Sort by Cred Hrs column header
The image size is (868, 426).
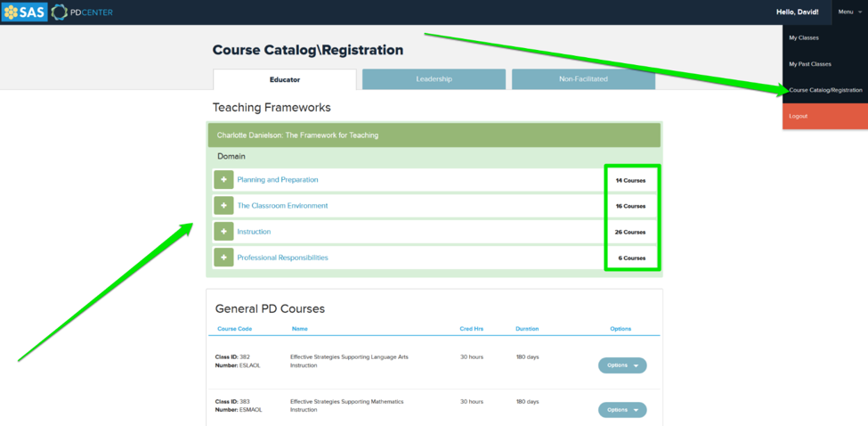[472, 329]
